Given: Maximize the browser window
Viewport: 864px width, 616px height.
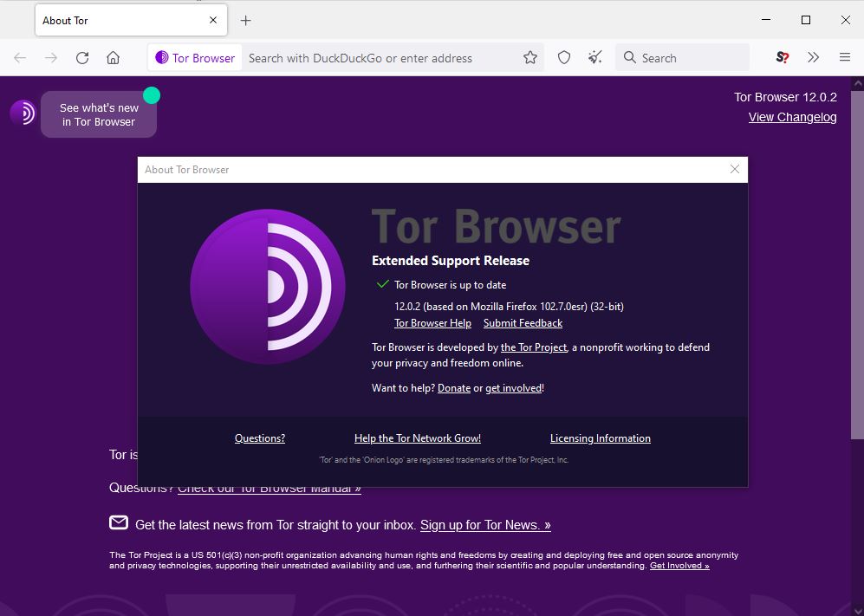Looking at the screenshot, I should pos(806,20).
